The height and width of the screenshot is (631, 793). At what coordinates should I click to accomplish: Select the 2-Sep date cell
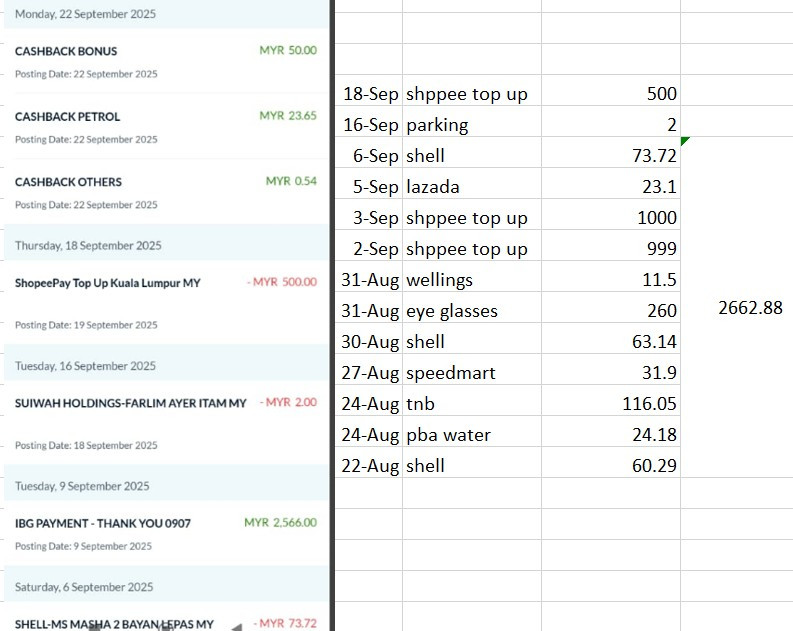coord(369,245)
